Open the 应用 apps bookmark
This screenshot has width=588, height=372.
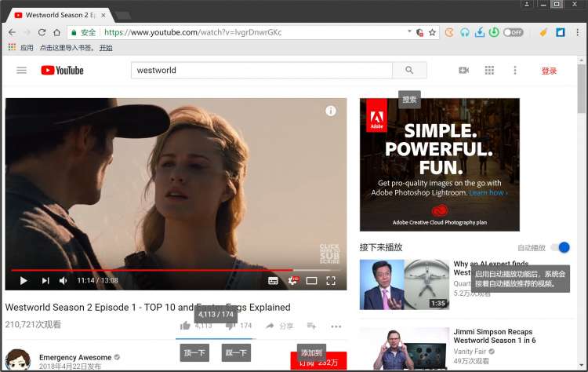21,48
